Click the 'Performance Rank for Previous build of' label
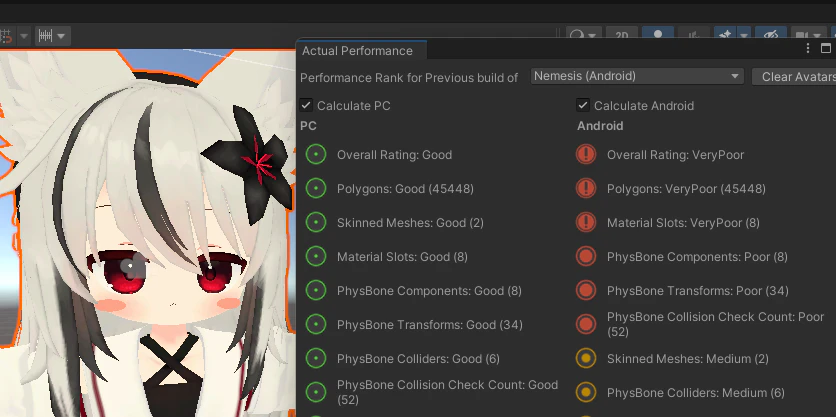 click(x=409, y=78)
